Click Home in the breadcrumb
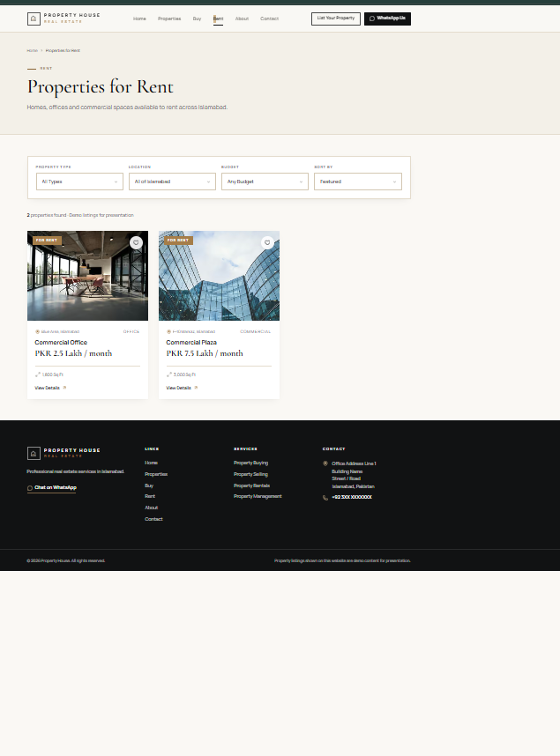 33,50
